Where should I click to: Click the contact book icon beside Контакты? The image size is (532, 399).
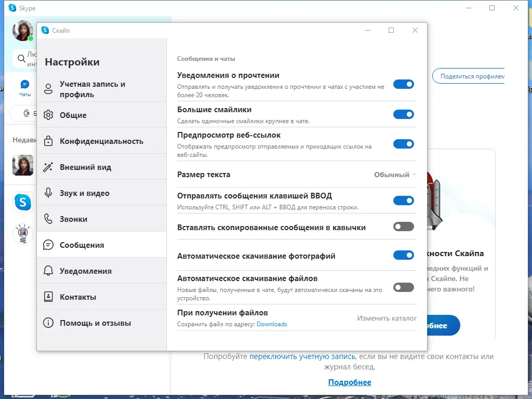(x=48, y=297)
